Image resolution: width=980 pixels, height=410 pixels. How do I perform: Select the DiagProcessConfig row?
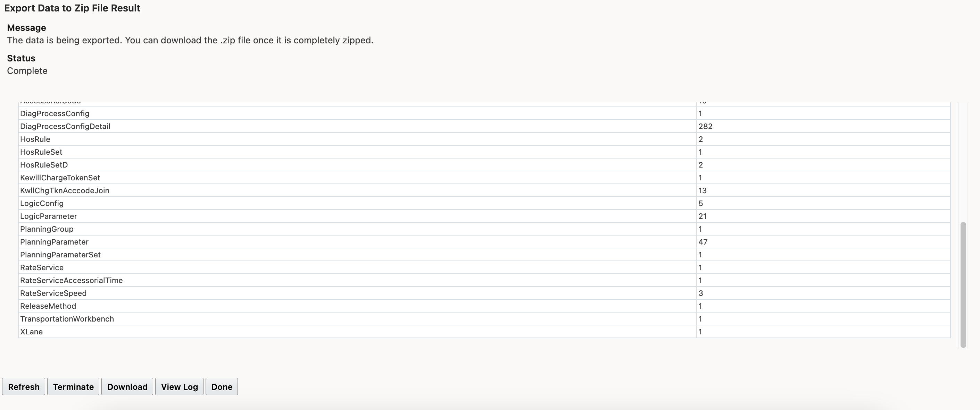tap(484, 114)
